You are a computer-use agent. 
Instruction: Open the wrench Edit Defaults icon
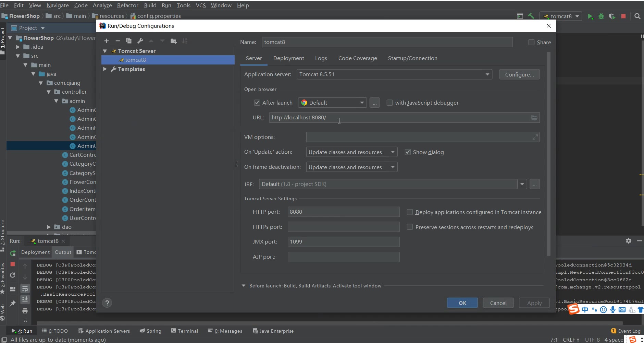140,41
